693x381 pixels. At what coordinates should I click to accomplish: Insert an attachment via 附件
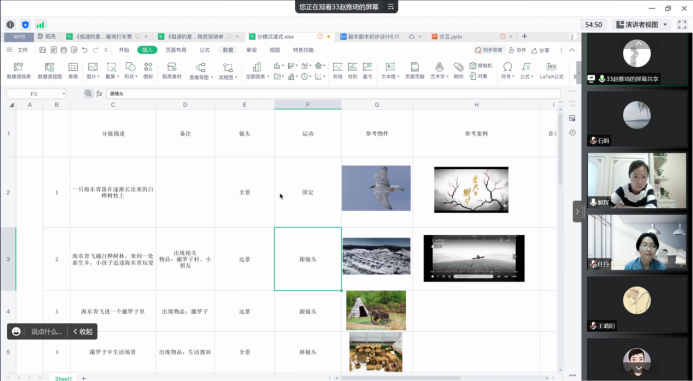coord(458,71)
